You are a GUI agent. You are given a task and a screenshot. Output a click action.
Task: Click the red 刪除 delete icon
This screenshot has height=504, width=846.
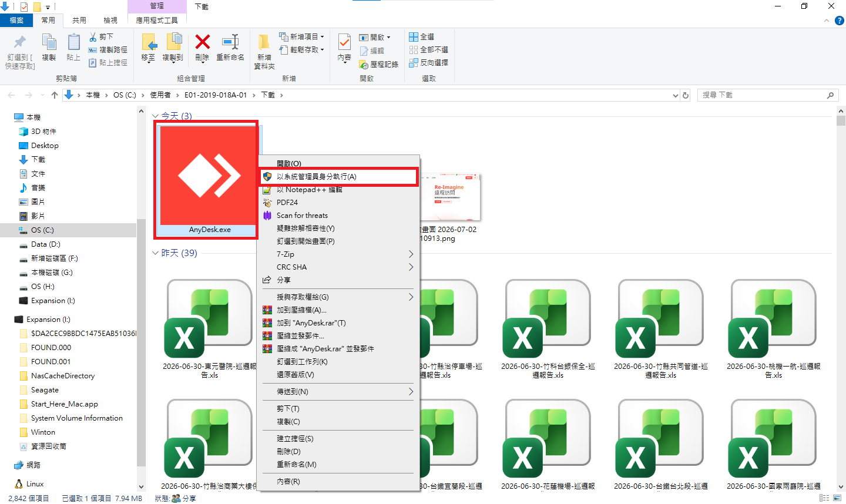coord(203,42)
